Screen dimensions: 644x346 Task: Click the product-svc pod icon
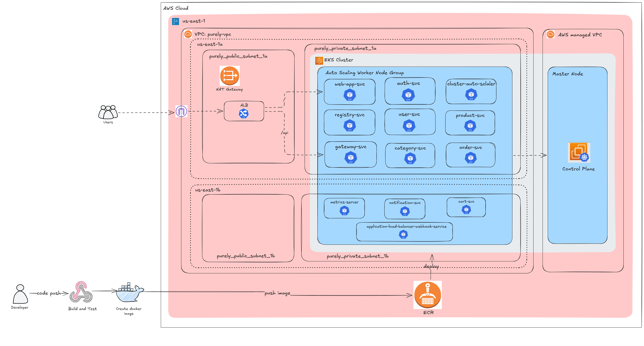(470, 126)
